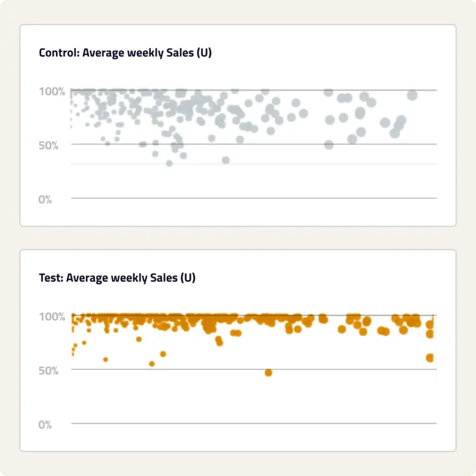Image resolution: width=476 pixels, height=476 pixels.
Task: Select the lowest gray dot in Control chart
Action: 169,163
